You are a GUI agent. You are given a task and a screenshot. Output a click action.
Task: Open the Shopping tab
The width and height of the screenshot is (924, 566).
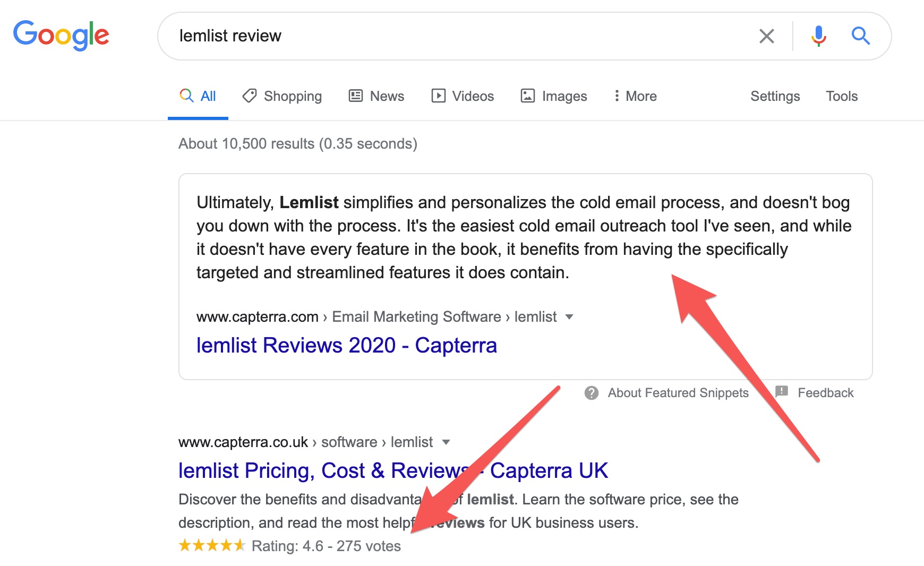(x=282, y=96)
